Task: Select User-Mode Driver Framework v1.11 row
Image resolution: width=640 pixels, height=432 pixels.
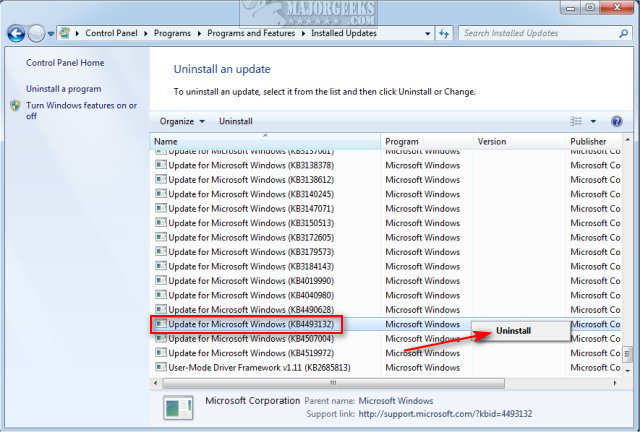Action: (387, 367)
